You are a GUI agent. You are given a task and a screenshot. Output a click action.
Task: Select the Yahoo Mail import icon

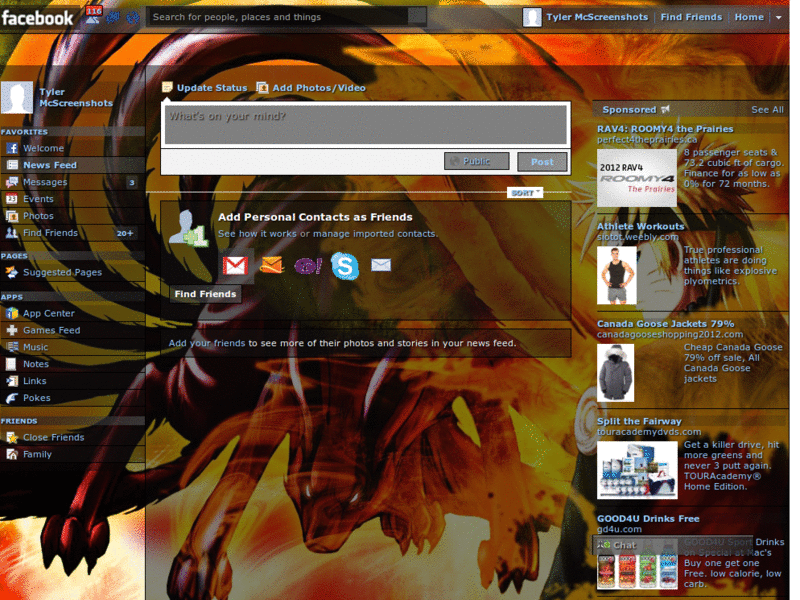coord(307,265)
